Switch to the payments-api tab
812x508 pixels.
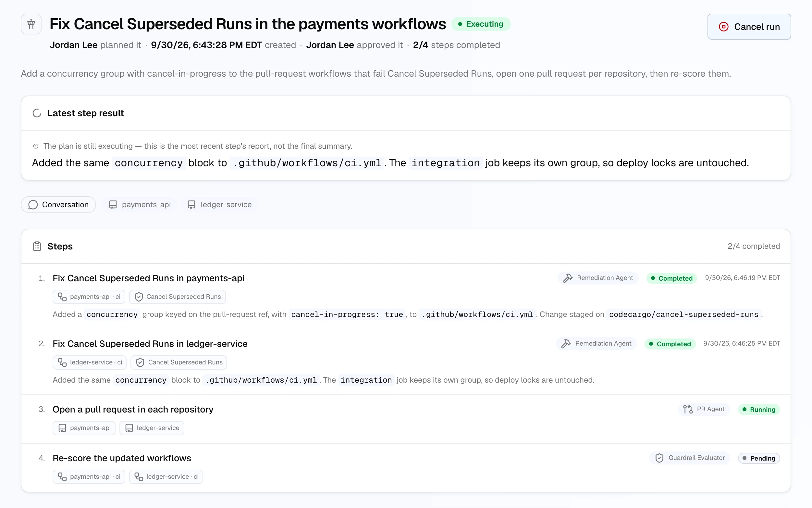point(140,205)
